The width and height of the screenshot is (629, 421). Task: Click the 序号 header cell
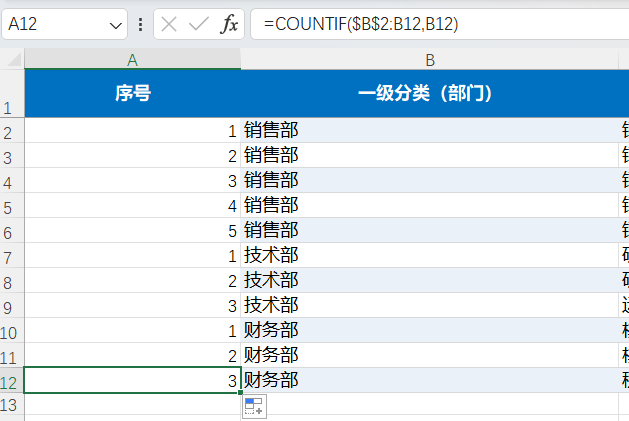click(132, 94)
